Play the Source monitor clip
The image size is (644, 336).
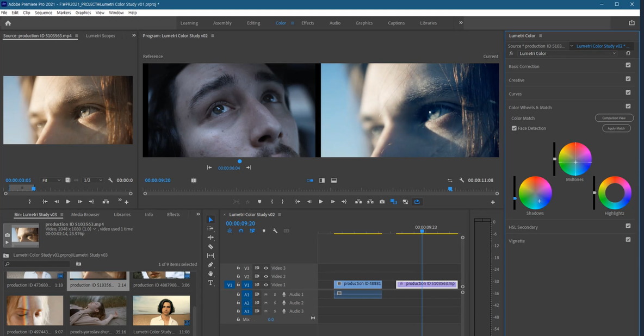(68, 202)
